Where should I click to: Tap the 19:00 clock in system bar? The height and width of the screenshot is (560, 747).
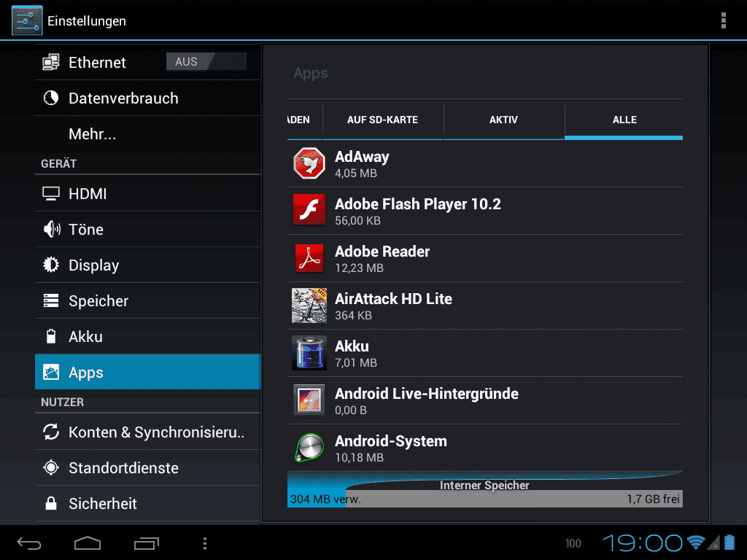[642, 542]
